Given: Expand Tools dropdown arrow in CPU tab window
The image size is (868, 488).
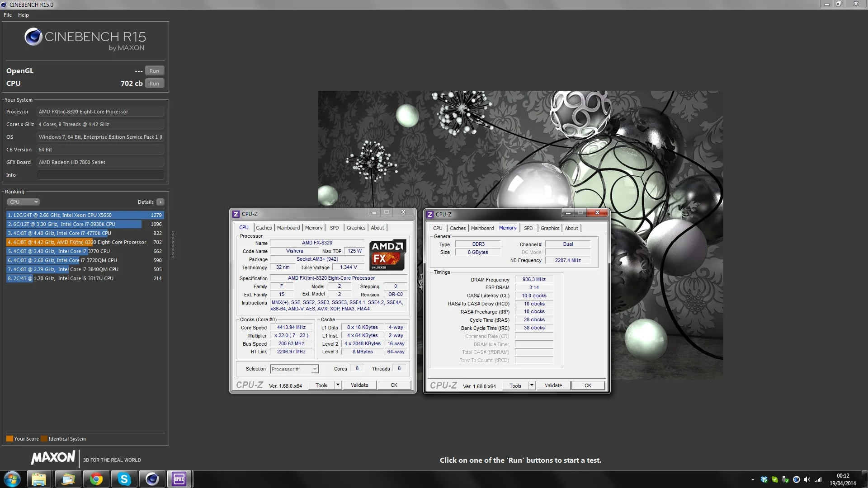Looking at the screenshot, I should 338,385.
